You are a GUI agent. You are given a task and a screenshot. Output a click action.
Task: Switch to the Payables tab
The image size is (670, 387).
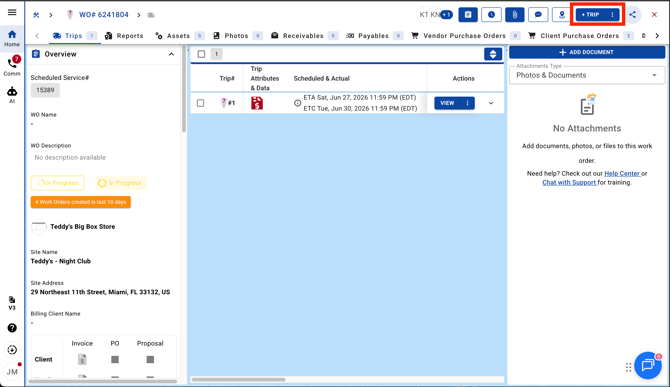click(x=374, y=36)
